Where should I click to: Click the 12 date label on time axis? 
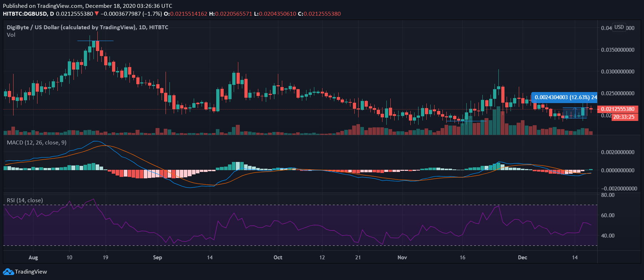click(x=322, y=257)
